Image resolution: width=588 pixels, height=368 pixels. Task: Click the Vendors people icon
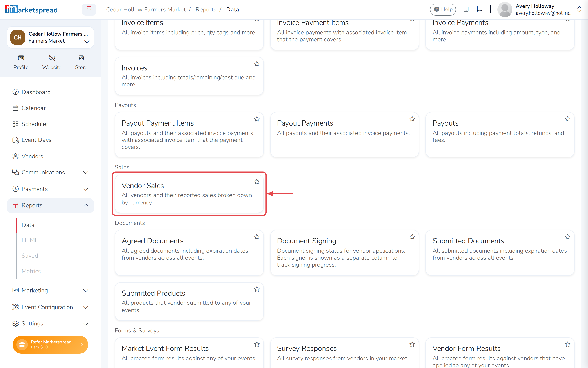click(16, 156)
